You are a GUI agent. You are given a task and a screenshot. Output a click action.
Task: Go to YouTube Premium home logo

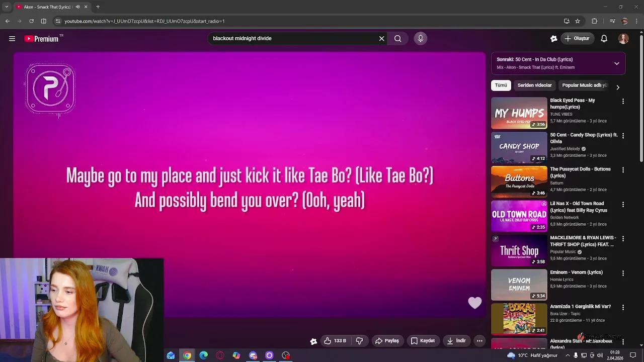coord(42,39)
